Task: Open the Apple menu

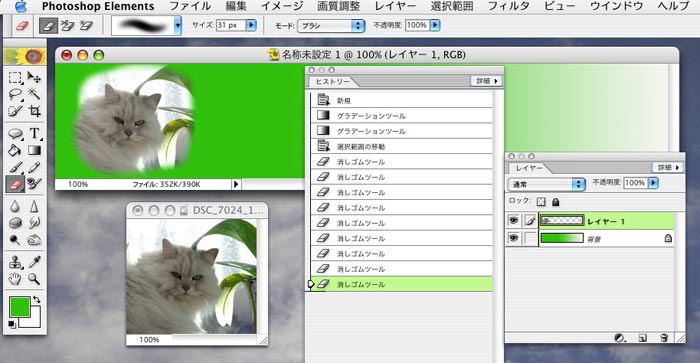Action: (21, 6)
